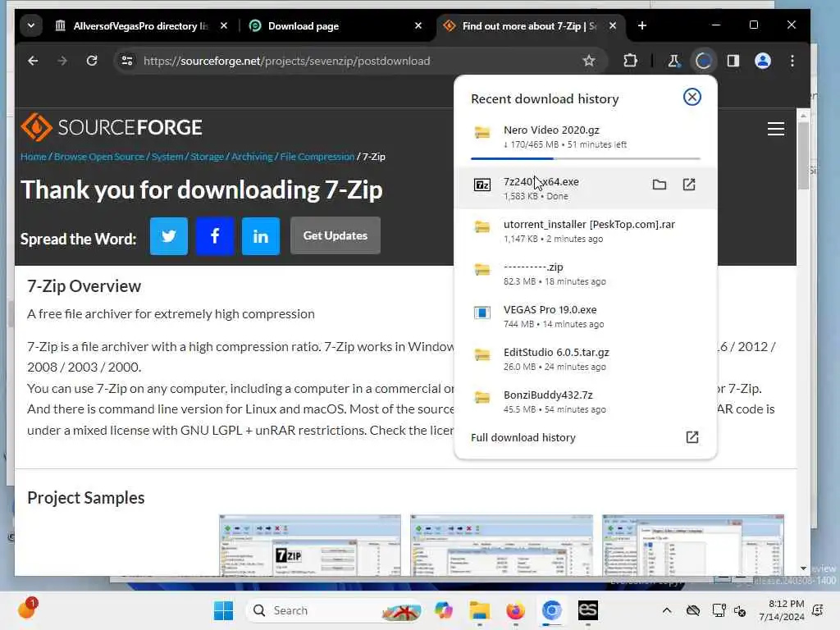
Task: Open the 'es' app taskbar icon
Action: point(587,610)
